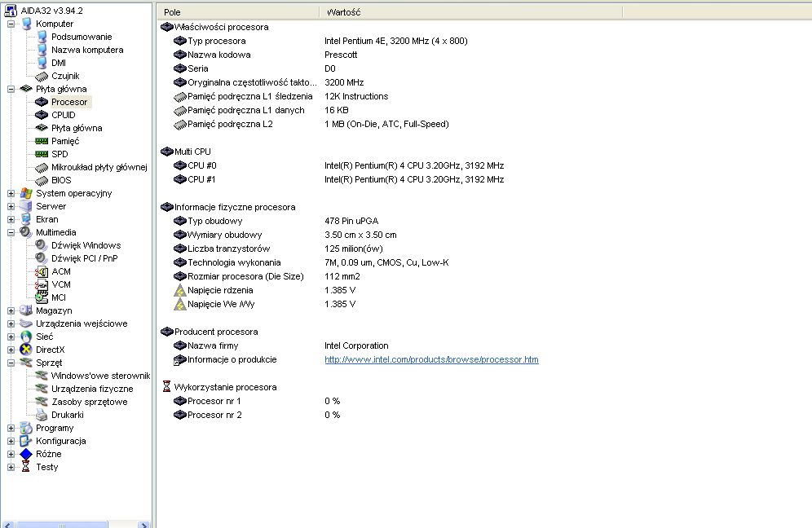Click the Dźwięk Windows speaker icon
This screenshot has height=528, width=812.
click(42, 245)
